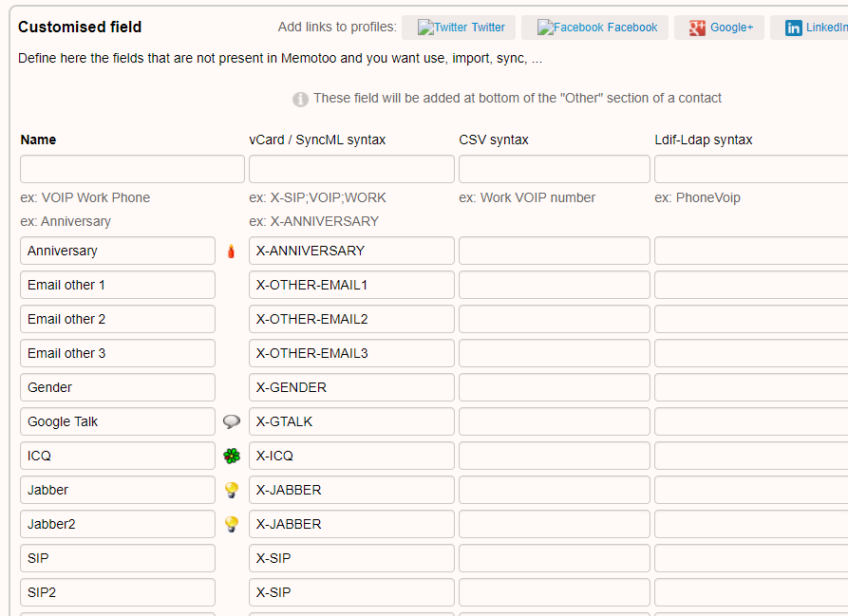The width and height of the screenshot is (848, 616).
Task: Edit the X-OTHER-EMAIL3 field
Action: pyautogui.click(x=351, y=353)
